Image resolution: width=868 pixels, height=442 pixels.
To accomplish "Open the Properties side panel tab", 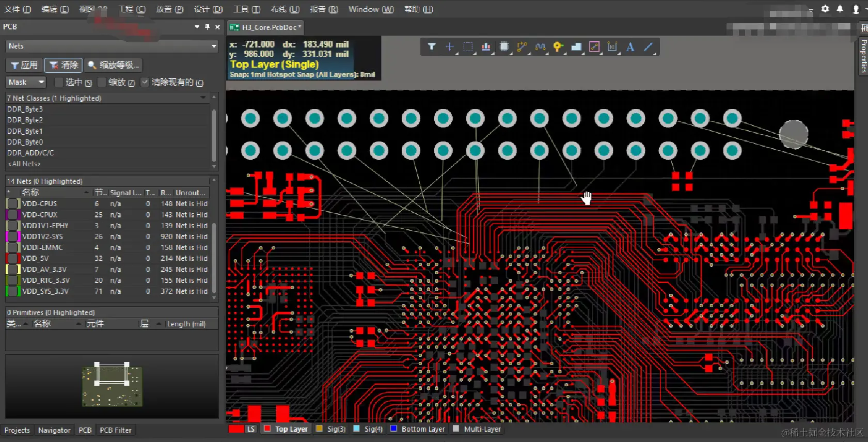I will [863, 55].
